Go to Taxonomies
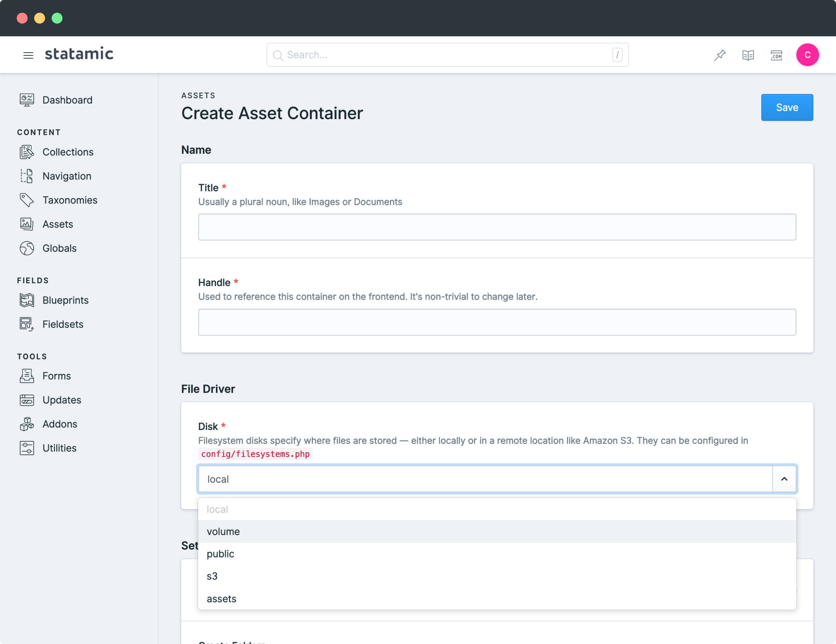Image resolution: width=836 pixels, height=644 pixels. [70, 200]
